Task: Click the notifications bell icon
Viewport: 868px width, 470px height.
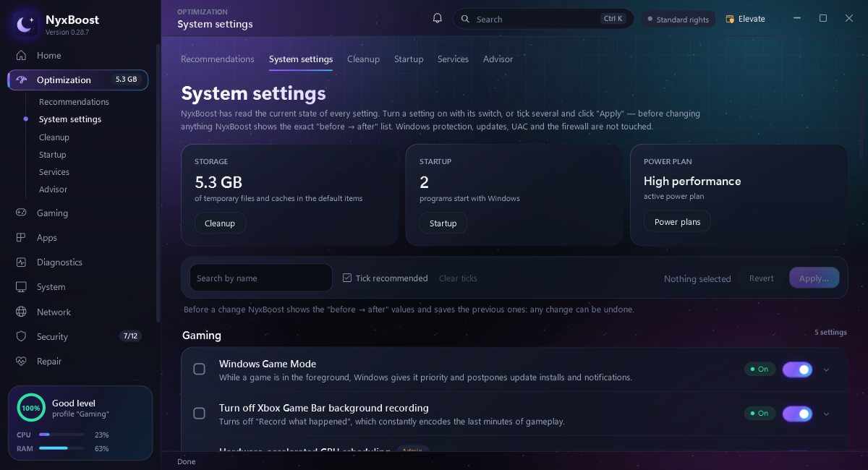Action: click(x=437, y=18)
